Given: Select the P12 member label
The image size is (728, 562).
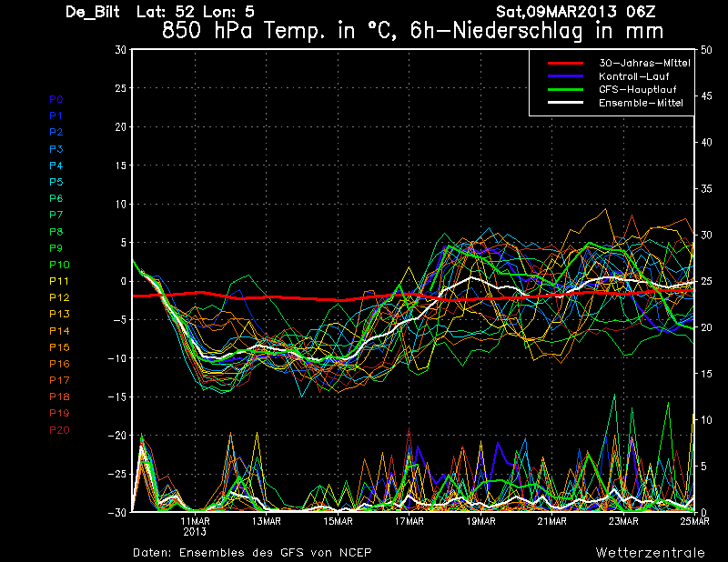Looking at the screenshot, I should [59, 297].
